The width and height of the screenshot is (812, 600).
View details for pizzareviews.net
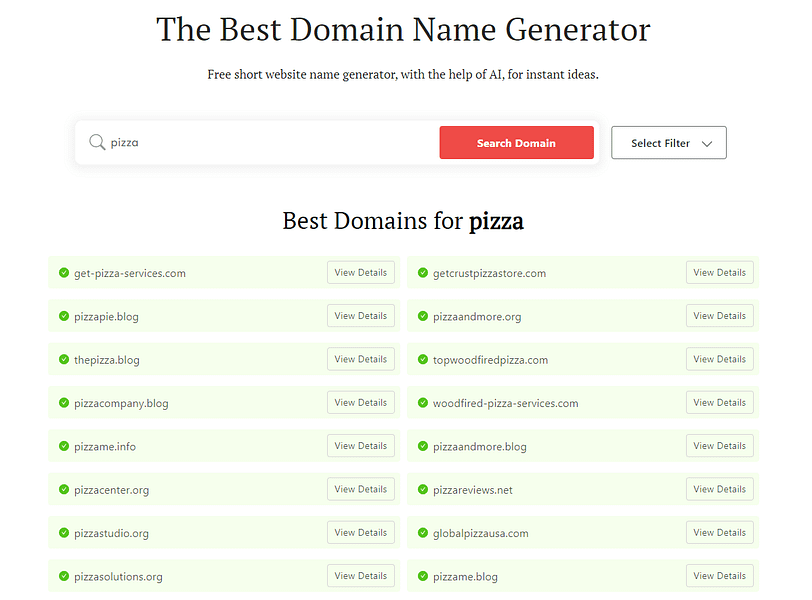pyautogui.click(x=719, y=489)
